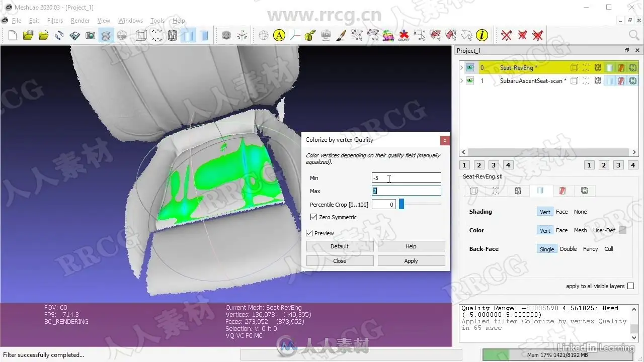Set Back-Face to Cull
Image resolution: width=644 pixels, height=362 pixels.
pyautogui.click(x=609, y=249)
